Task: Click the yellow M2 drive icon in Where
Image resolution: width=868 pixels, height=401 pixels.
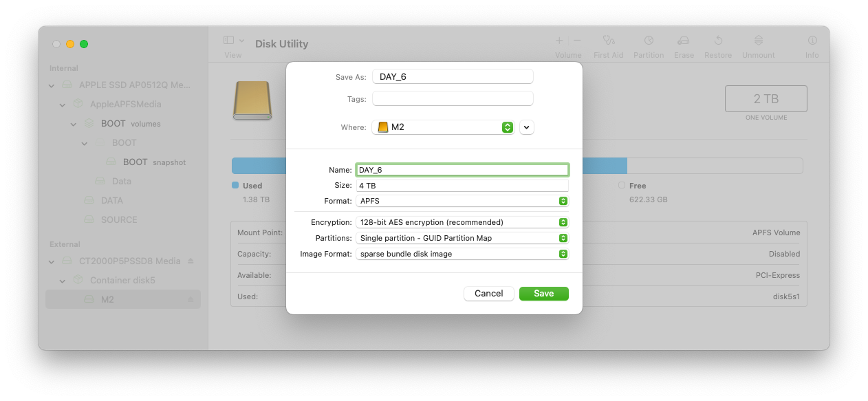Action: 383,127
